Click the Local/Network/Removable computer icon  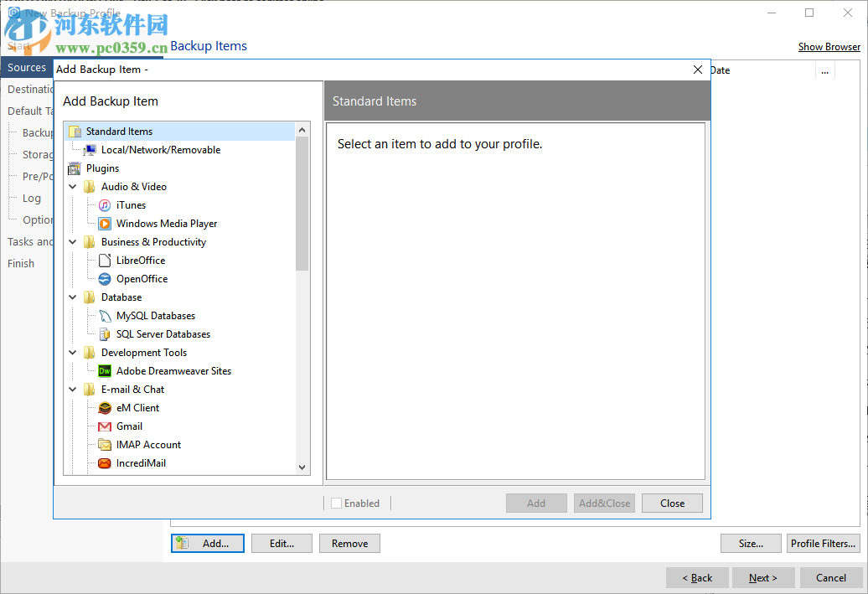coord(89,150)
